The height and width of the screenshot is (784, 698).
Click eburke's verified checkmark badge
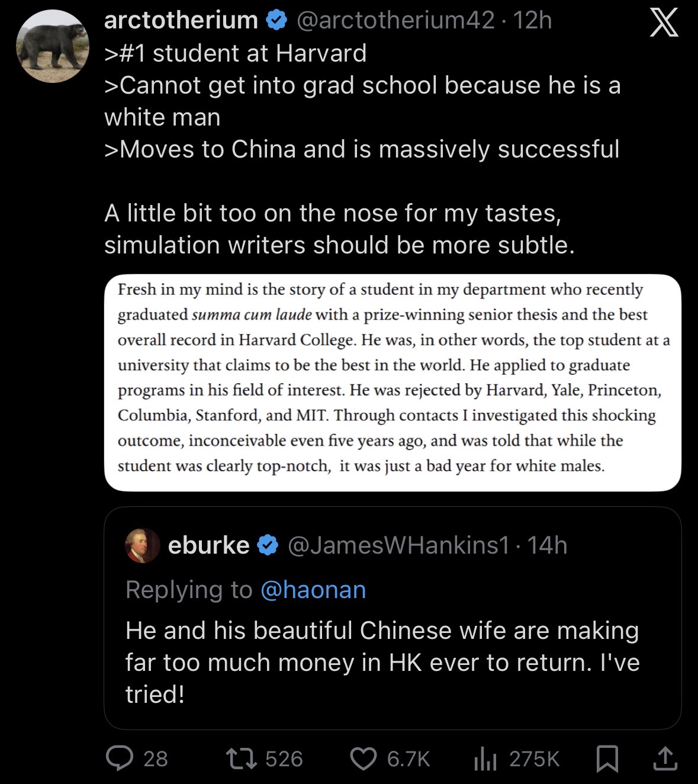pyautogui.click(x=268, y=545)
